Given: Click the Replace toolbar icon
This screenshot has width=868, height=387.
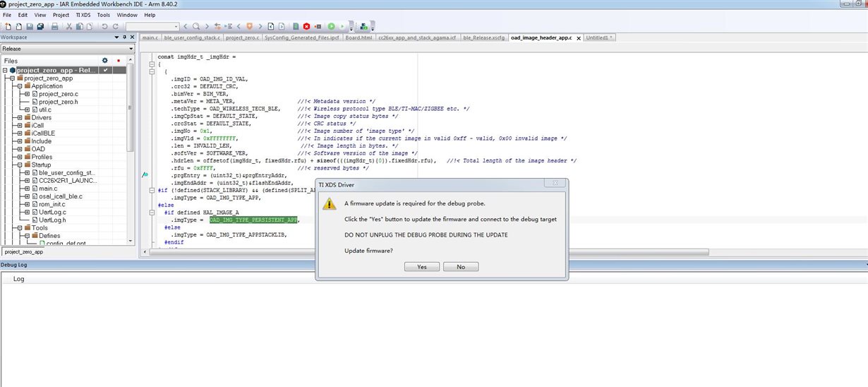Looking at the screenshot, I should click(x=217, y=26).
